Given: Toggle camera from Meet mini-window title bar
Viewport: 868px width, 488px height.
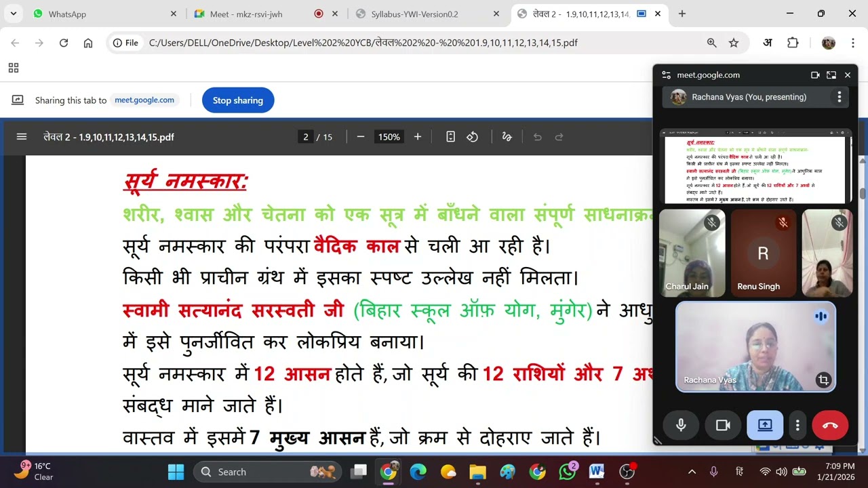Looking at the screenshot, I should [815, 75].
